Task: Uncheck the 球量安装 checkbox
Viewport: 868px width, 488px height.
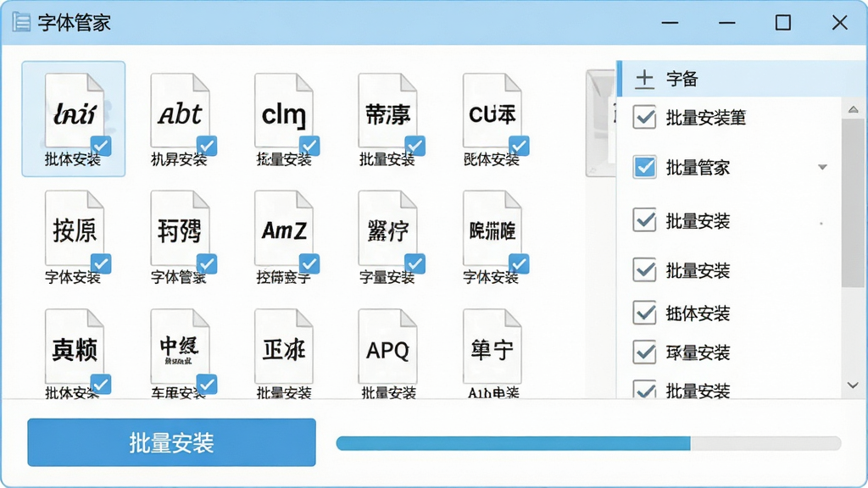Action: point(644,352)
